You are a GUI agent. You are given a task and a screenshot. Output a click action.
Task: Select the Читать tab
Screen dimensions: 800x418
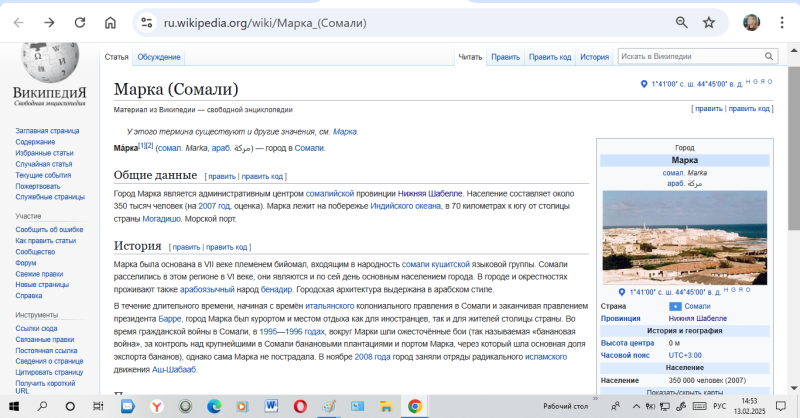click(470, 57)
